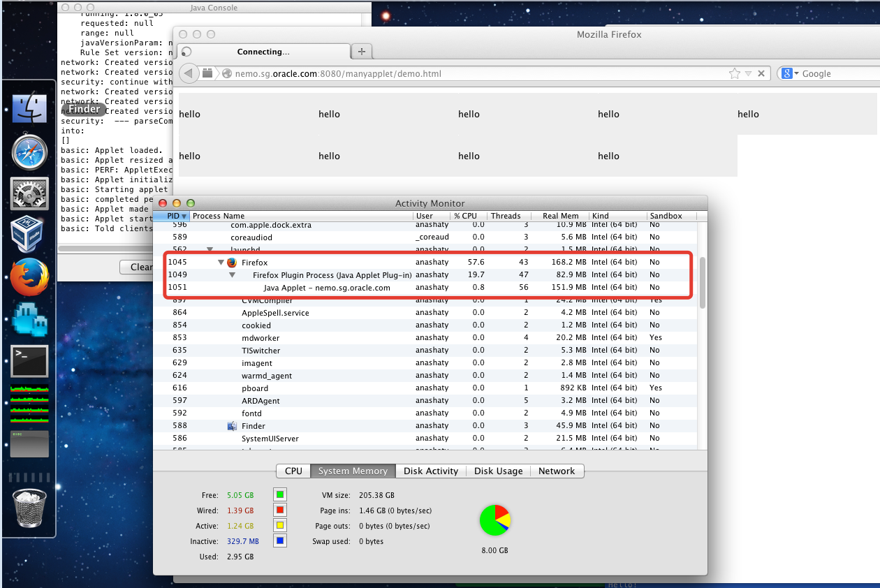Open Trash from the Dock
Screen dimensions: 880x588
click(29, 508)
